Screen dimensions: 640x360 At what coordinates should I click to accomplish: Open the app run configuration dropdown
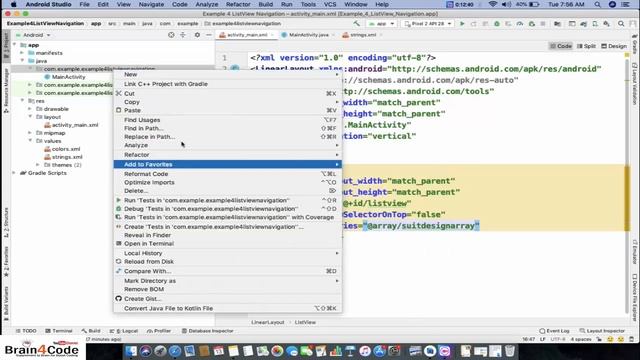(x=381, y=24)
